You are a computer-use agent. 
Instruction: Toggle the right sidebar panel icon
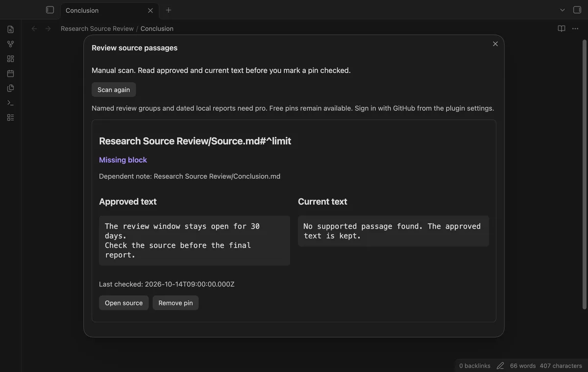[577, 10]
